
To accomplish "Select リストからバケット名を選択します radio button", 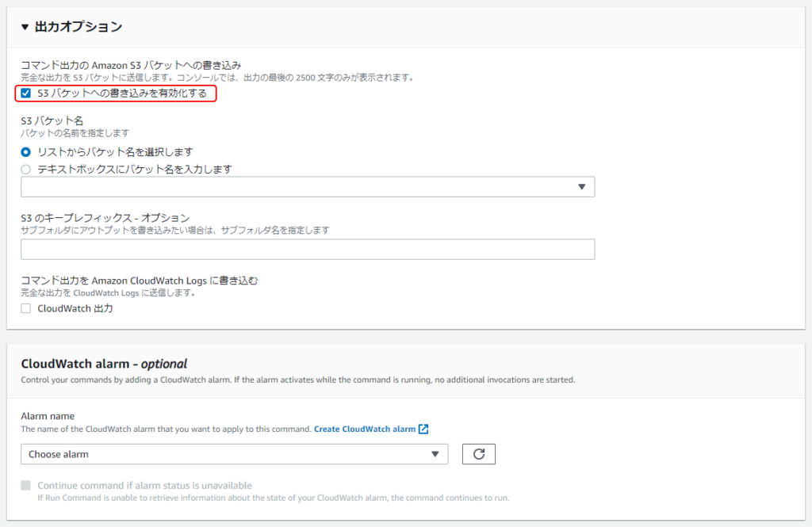I will pyautogui.click(x=26, y=152).
